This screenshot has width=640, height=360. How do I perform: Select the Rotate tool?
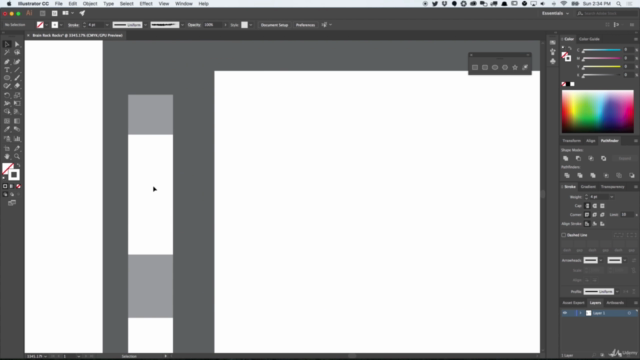[7, 95]
